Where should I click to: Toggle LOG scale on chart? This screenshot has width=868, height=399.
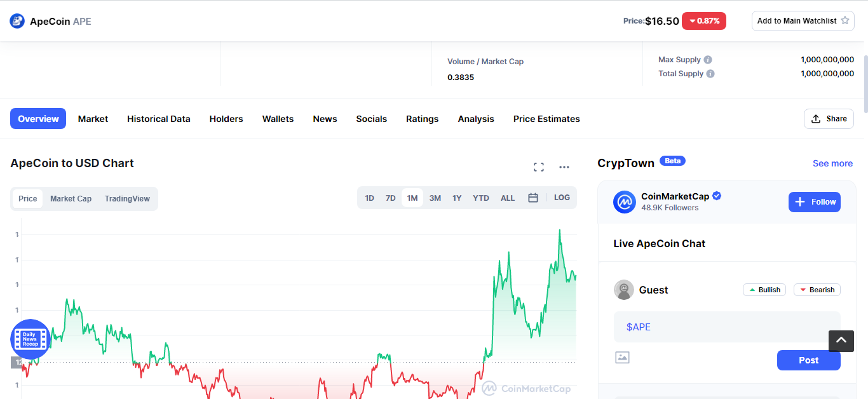(562, 198)
